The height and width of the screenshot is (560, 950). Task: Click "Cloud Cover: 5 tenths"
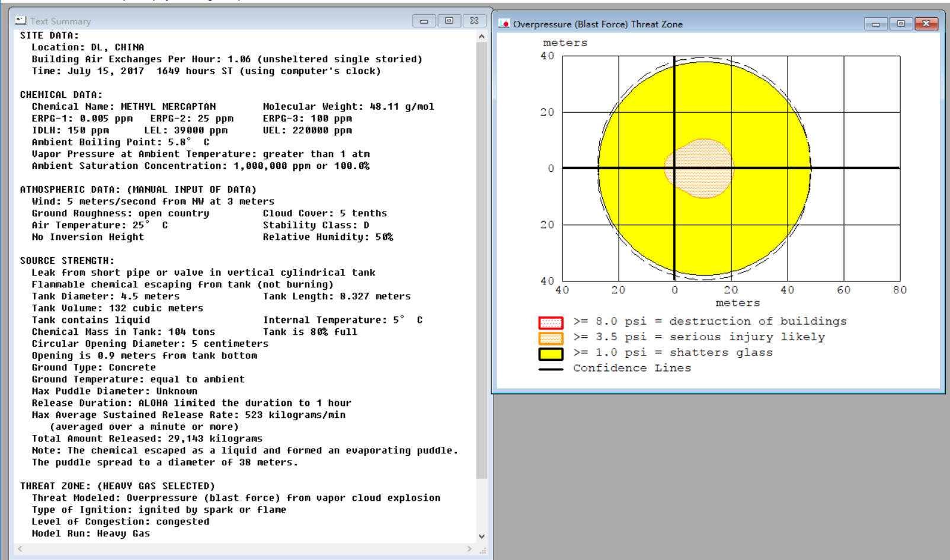coord(325,213)
